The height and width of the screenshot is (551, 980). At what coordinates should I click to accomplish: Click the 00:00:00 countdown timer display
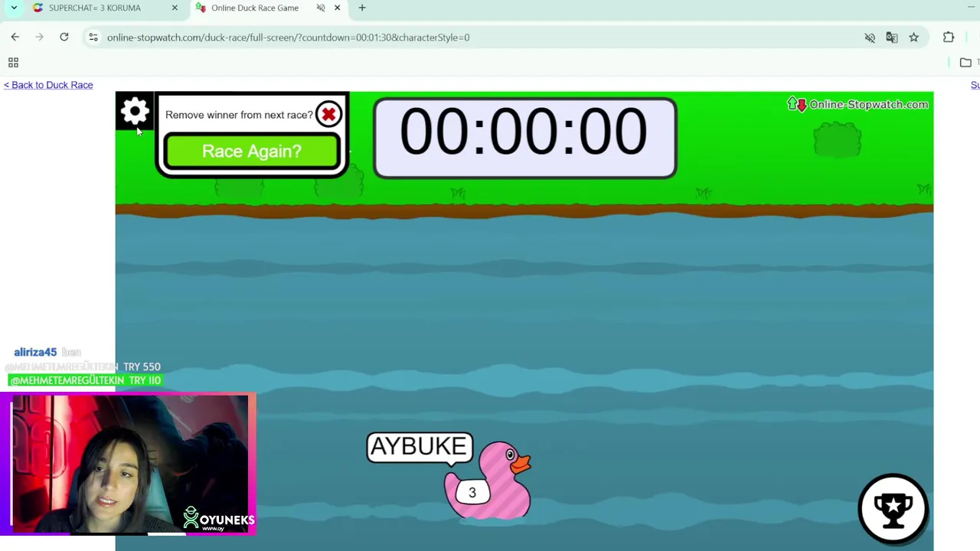tap(524, 137)
